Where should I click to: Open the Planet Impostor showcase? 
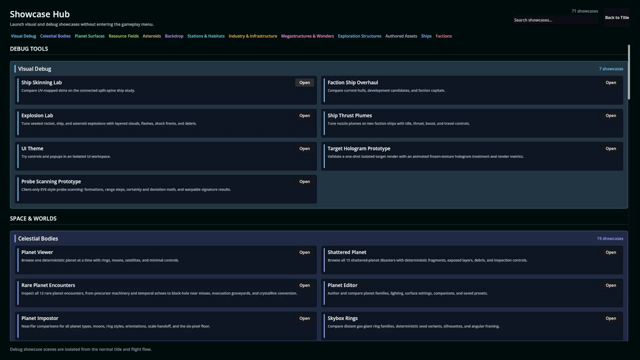point(304,318)
